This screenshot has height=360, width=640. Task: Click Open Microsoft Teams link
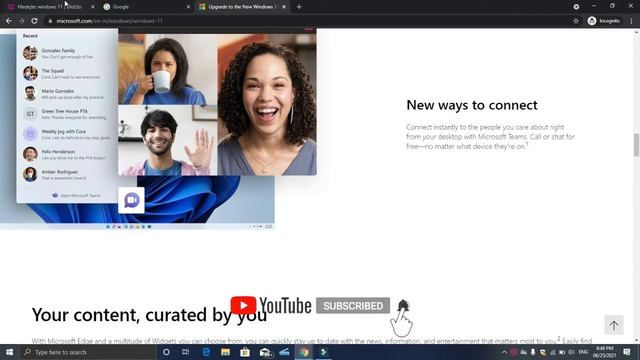76,196
